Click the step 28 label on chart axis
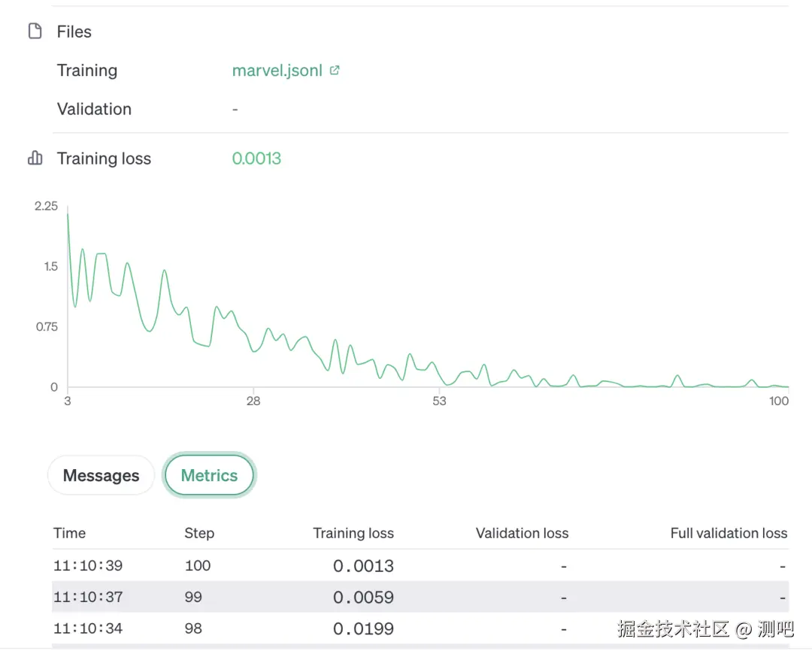 pos(253,401)
